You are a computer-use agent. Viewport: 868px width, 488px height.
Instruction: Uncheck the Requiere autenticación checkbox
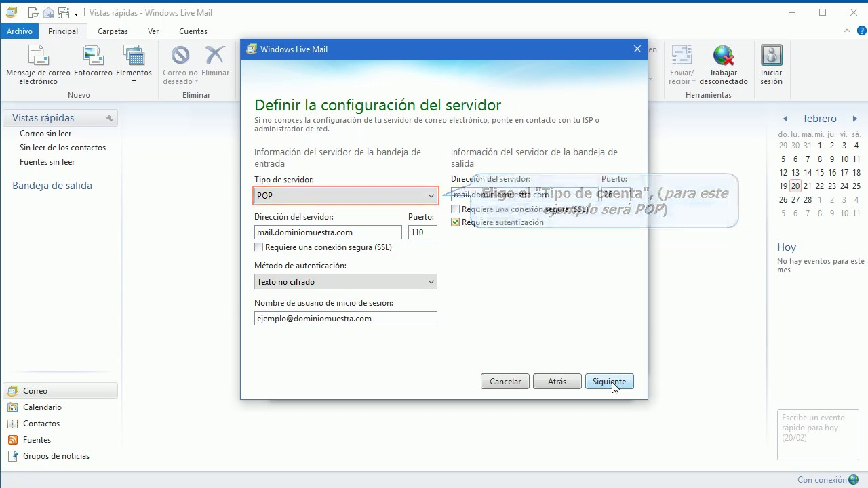456,222
